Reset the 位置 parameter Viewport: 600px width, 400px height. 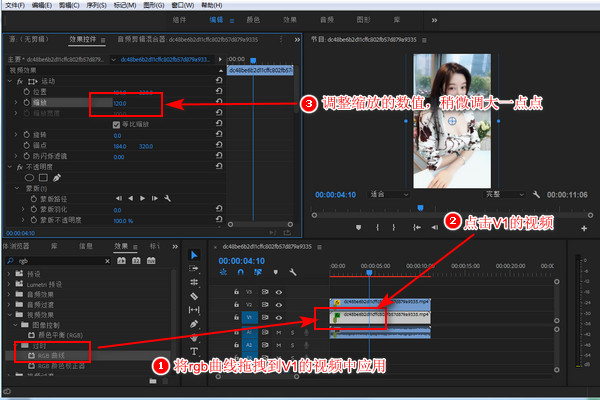click(219, 91)
